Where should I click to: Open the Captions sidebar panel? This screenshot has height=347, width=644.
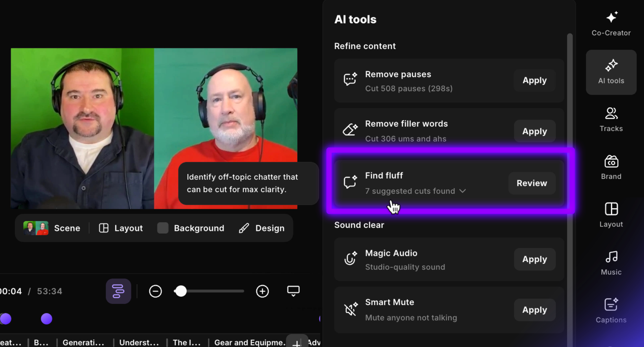[611, 311]
